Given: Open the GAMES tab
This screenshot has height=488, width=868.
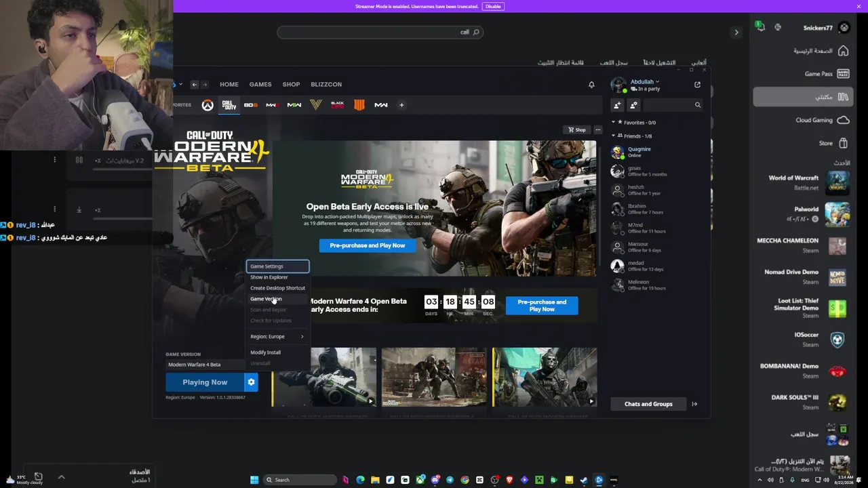Looking at the screenshot, I should [260, 85].
